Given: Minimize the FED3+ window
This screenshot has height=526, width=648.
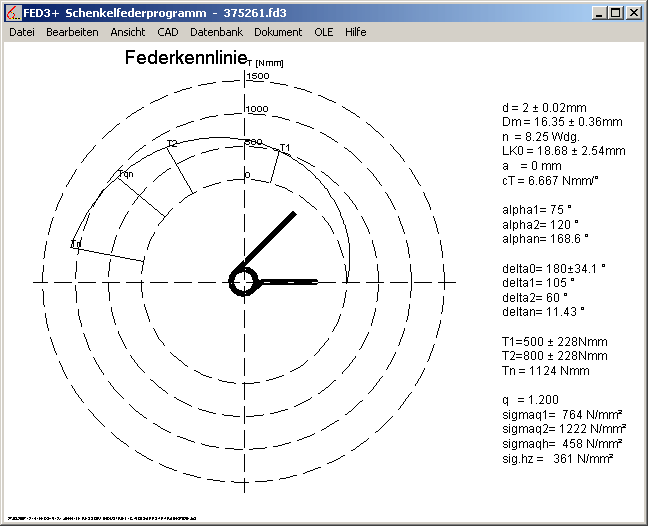Looking at the screenshot, I should (600, 13).
